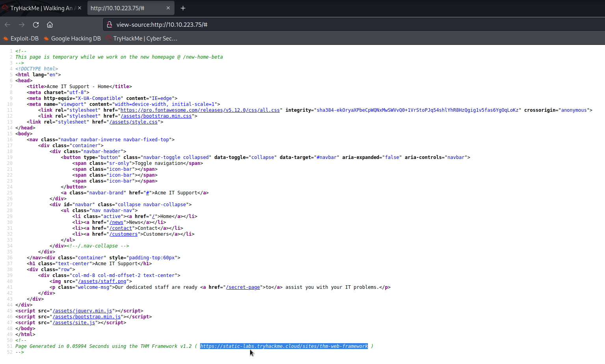Click the view-source address bar
The width and height of the screenshot is (605, 364).
point(354,24)
